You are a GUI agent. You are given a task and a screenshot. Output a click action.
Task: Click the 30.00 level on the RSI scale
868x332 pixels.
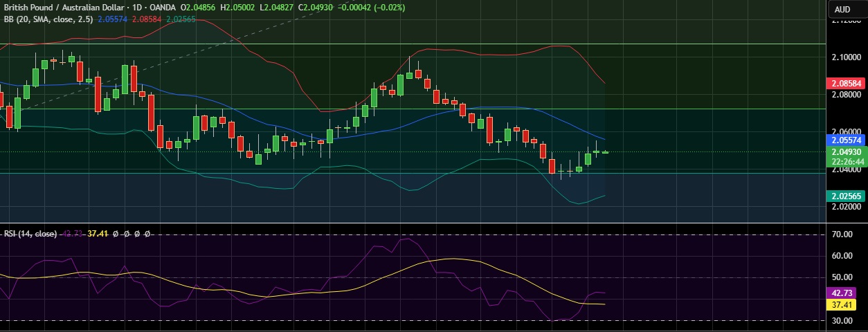[842, 321]
